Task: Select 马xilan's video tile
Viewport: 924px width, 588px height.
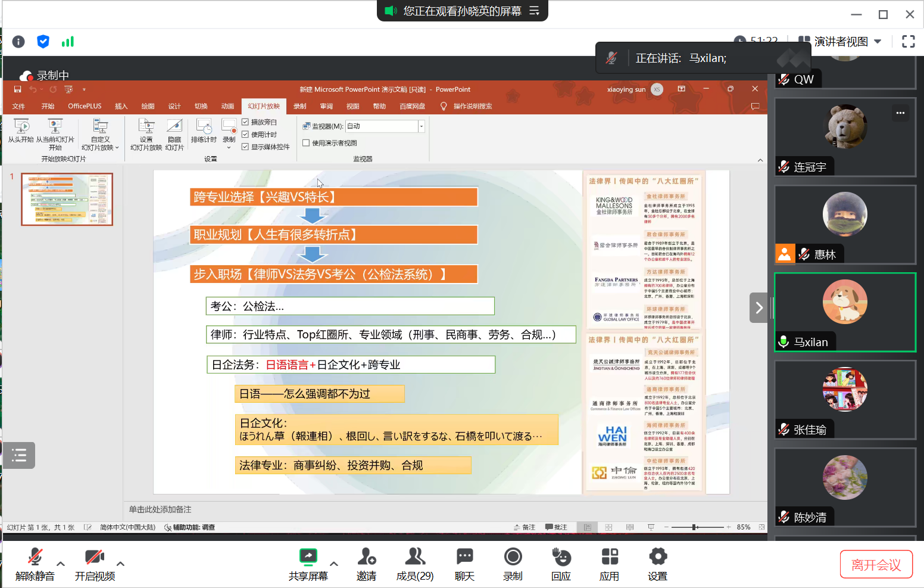Action: [x=845, y=312]
